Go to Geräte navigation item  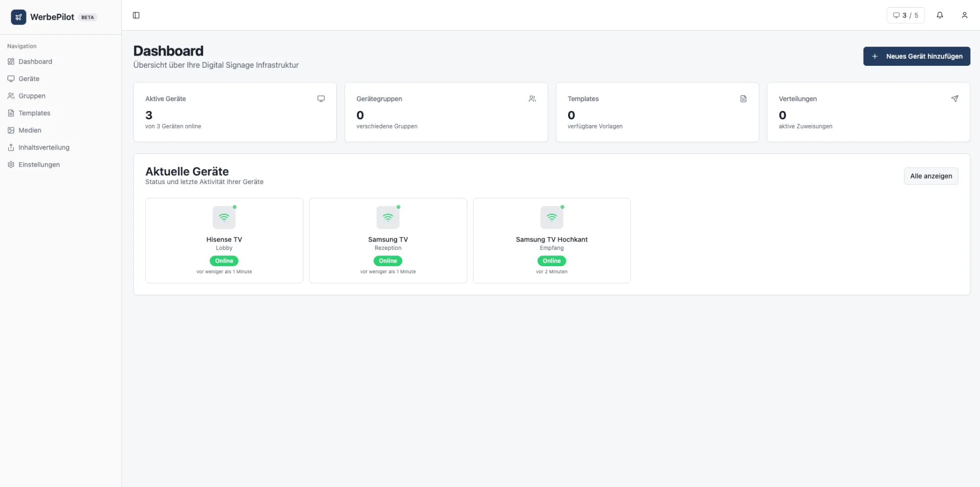[x=61, y=79]
